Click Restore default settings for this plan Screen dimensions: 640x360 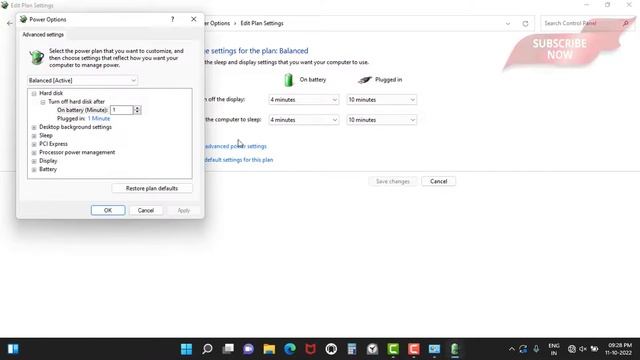(x=239, y=160)
